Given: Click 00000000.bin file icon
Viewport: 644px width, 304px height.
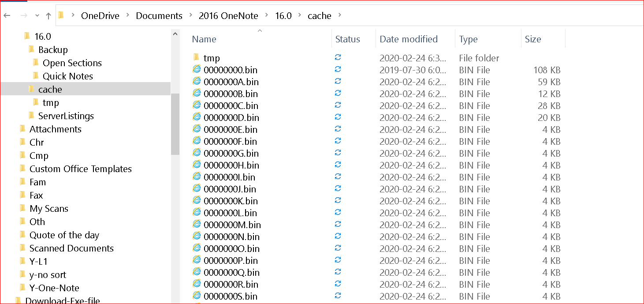Looking at the screenshot, I should point(197,69).
